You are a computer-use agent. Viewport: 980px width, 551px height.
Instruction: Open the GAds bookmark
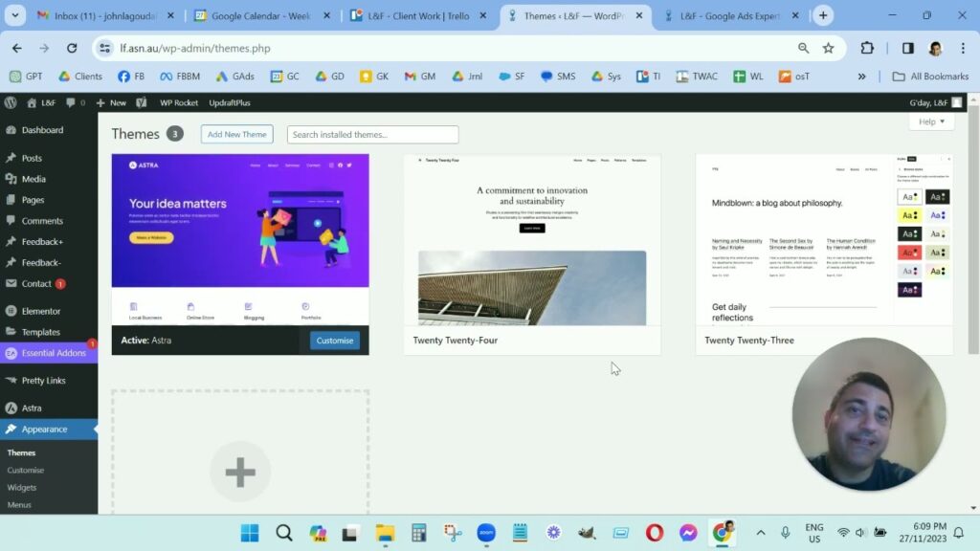235,77
